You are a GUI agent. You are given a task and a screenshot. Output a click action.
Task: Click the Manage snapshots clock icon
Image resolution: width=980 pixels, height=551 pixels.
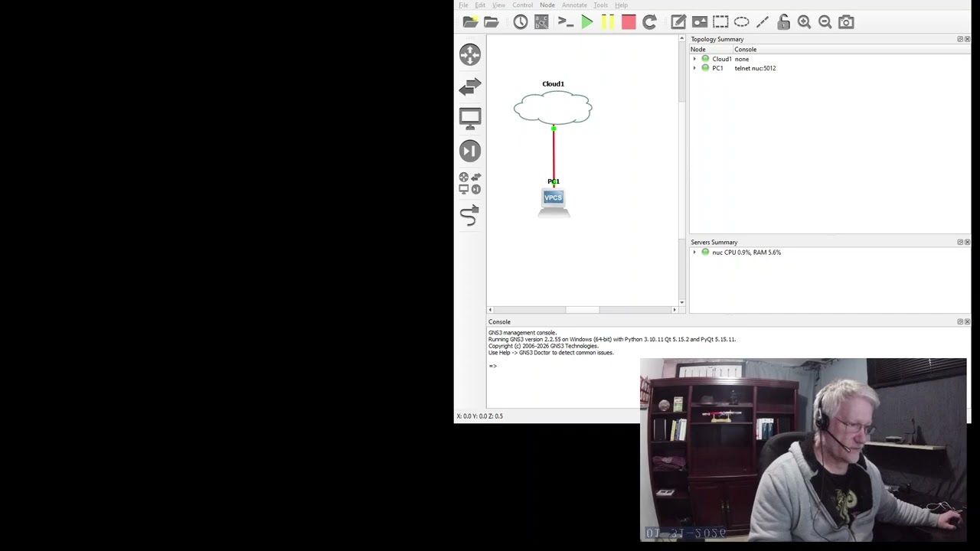[x=521, y=22]
